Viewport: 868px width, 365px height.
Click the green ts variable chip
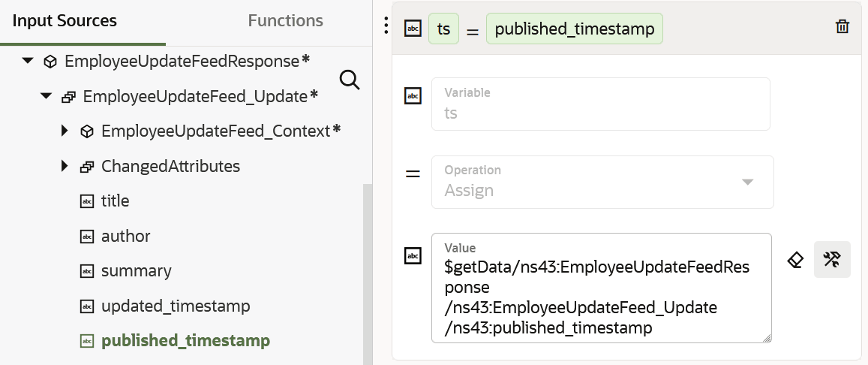coord(443,29)
